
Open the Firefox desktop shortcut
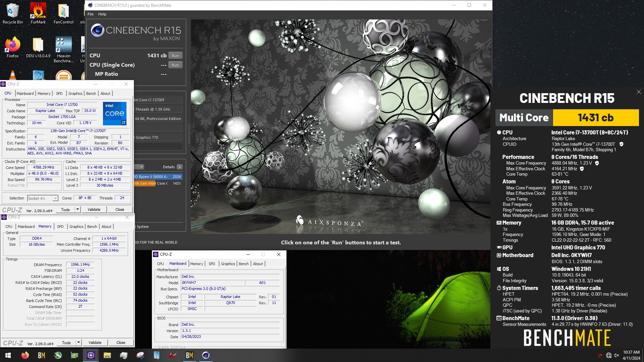[x=12, y=47]
